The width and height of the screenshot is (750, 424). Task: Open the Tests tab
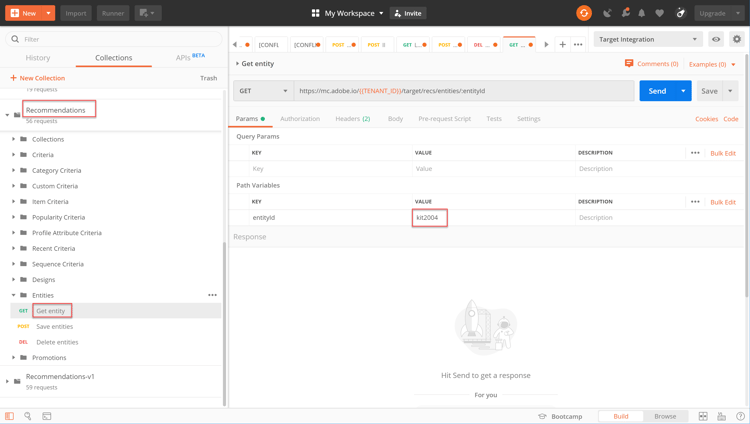tap(494, 119)
